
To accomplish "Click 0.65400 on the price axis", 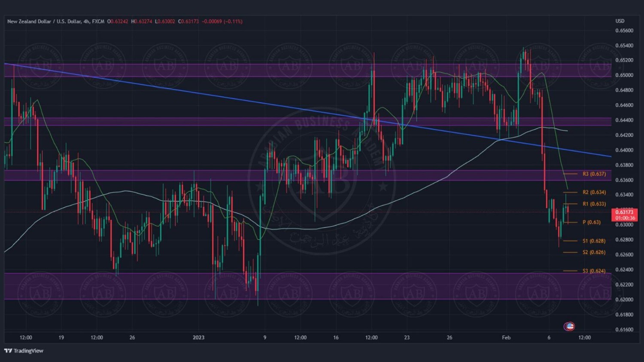I will [624, 45].
